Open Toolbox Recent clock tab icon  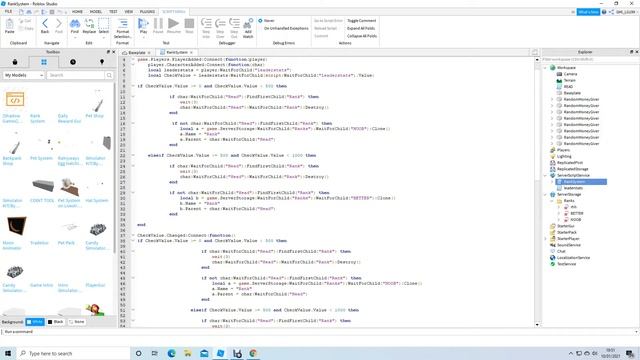73,62
